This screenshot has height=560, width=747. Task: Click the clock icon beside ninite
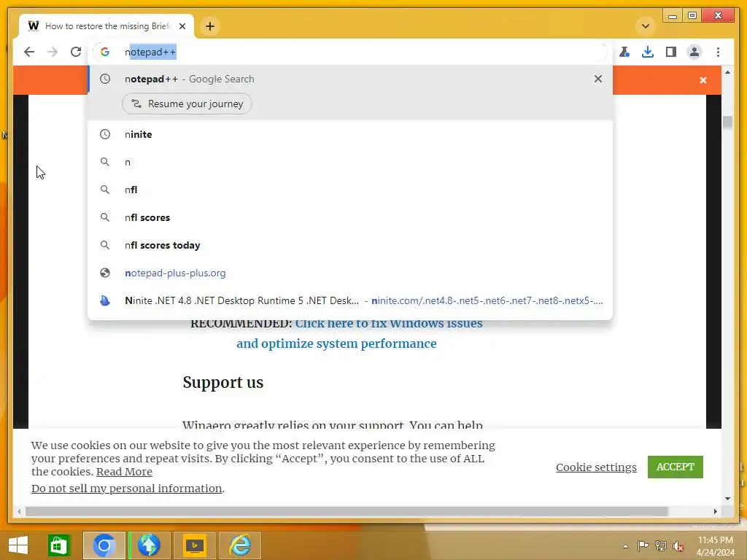(x=105, y=134)
